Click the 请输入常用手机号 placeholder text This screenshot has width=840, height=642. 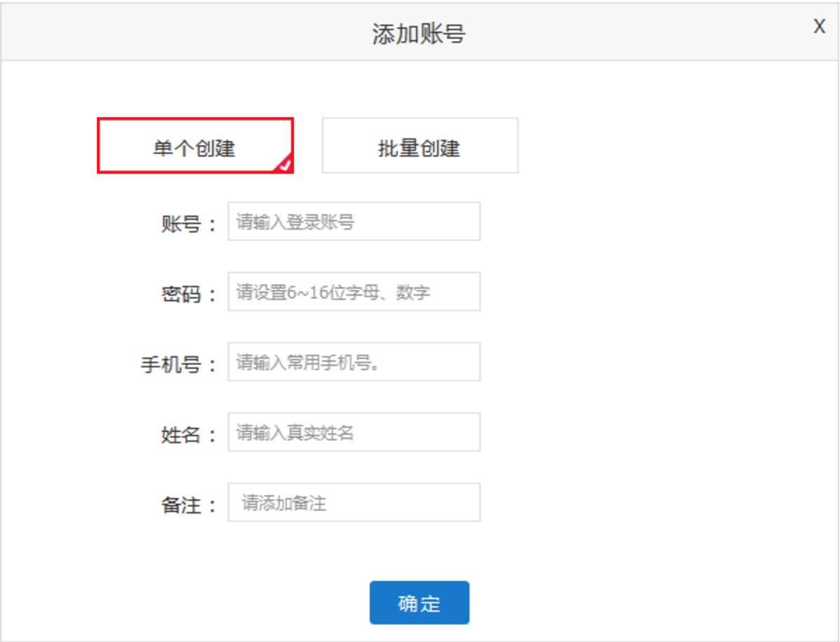tap(312, 362)
